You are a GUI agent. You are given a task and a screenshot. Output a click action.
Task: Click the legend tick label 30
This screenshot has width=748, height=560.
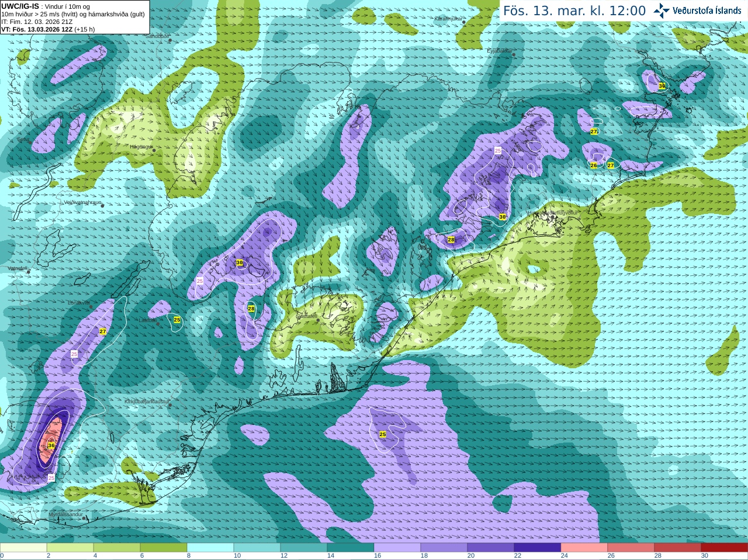click(705, 556)
